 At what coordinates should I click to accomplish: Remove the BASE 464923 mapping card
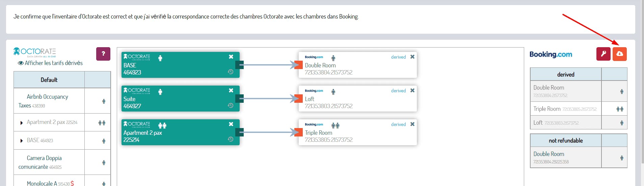click(x=231, y=57)
